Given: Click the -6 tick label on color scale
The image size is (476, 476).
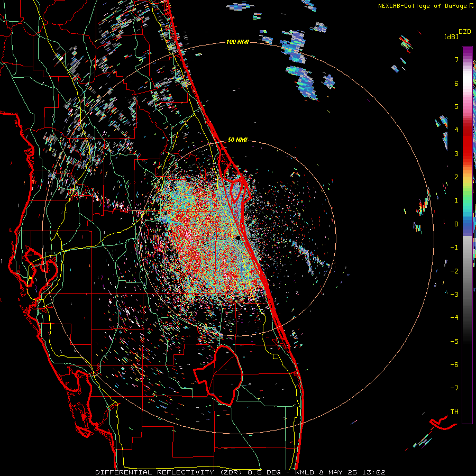Looking at the screenshot, I should coord(454,365).
